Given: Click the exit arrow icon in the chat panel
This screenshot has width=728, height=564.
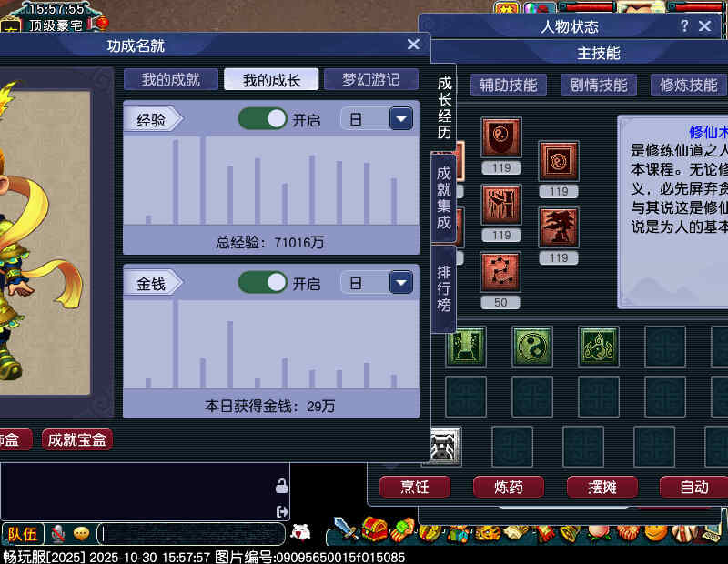Looking at the screenshot, I should 282,511.
